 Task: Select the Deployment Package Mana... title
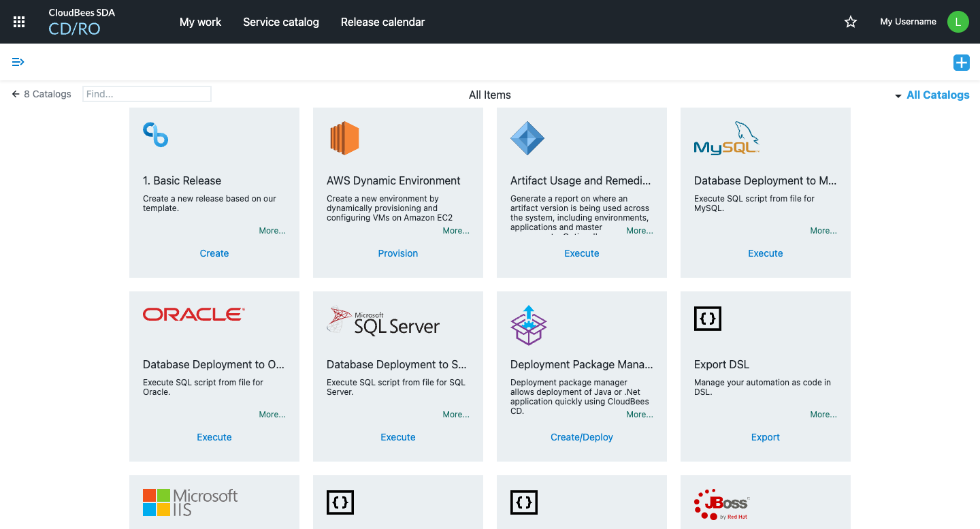[x=582, y=364]
